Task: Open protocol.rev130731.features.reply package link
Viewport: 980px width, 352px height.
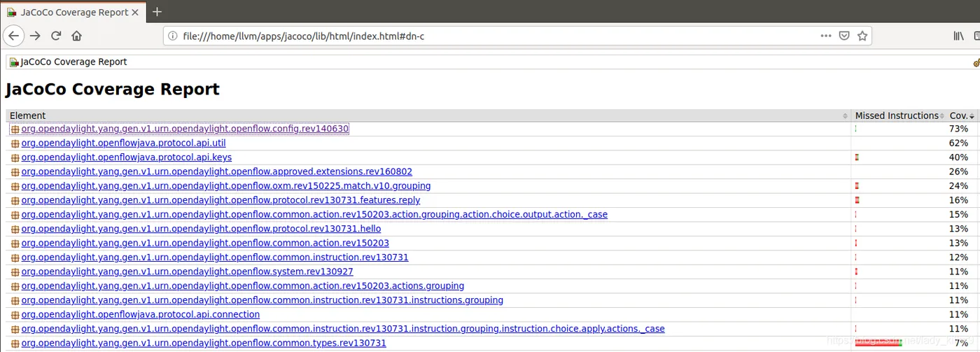Action: coord(220,200)
